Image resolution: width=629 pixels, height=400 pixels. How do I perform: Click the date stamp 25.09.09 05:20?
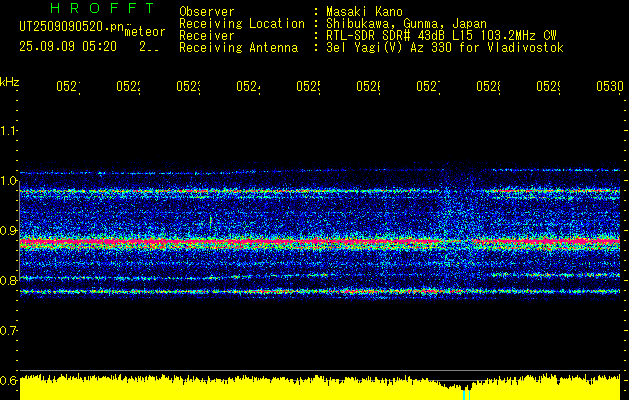point(68,47)
